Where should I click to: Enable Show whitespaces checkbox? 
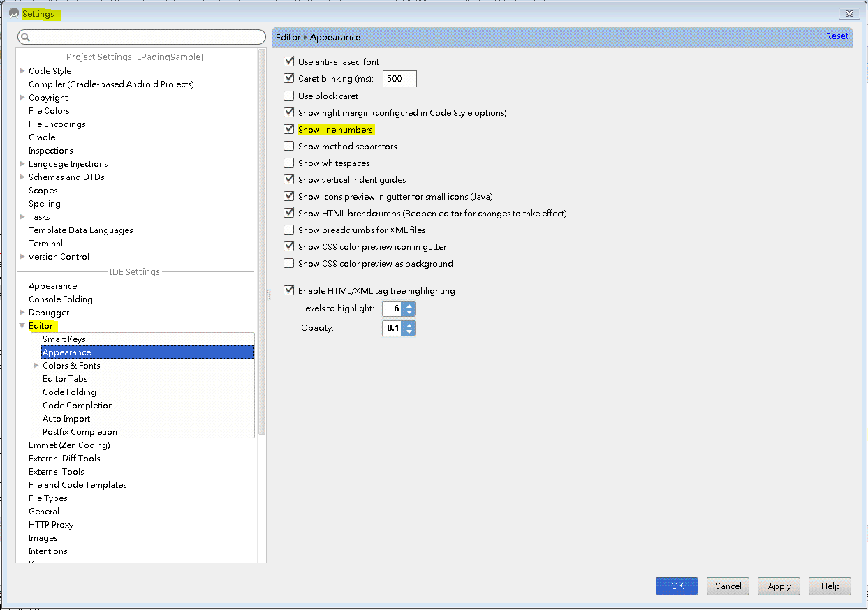pyautogui.click(x=289, y=163)
